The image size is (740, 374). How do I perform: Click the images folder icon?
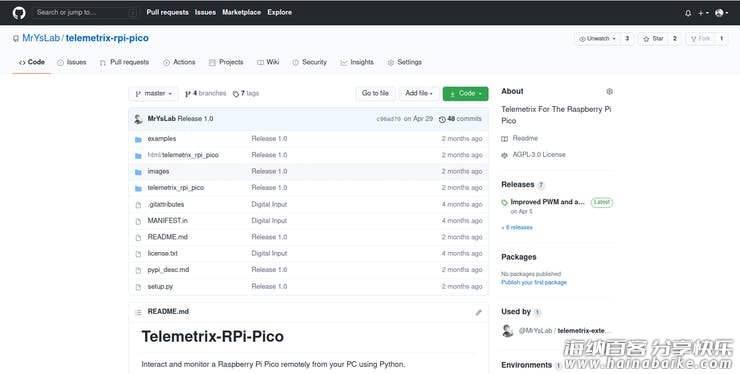pos(138,172)
